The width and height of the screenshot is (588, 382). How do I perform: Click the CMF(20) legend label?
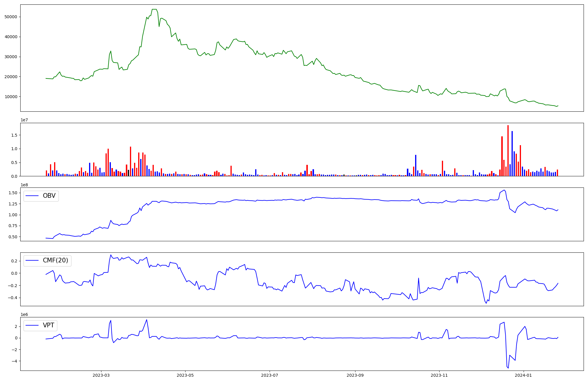[55, 261]
